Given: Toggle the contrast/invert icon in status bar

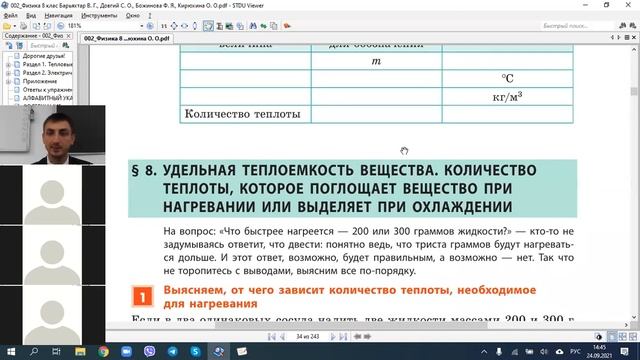Looking at the screenshot, I should tap(599, 337).
